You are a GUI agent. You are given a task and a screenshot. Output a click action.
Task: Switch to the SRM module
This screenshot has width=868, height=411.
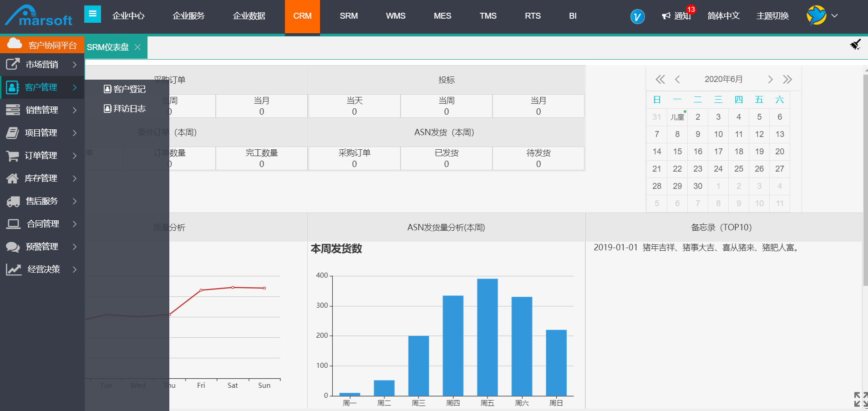coord(349,16)
